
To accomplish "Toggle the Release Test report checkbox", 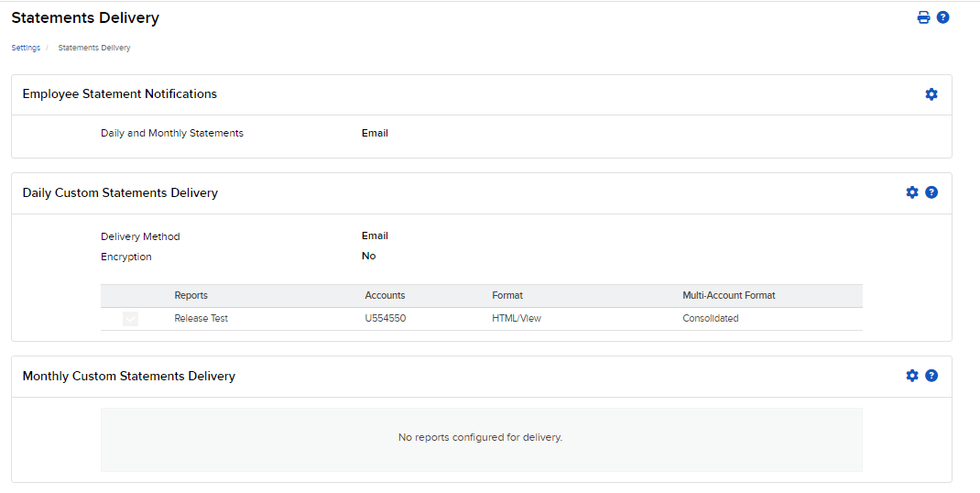I will pyautogui.click(x=130, y=319).
